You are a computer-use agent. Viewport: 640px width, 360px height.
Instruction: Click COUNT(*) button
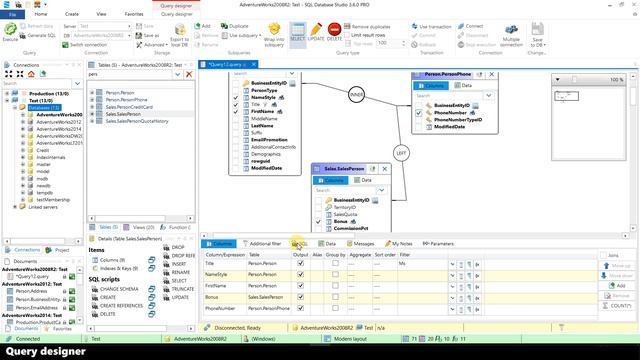coord(617,305)
